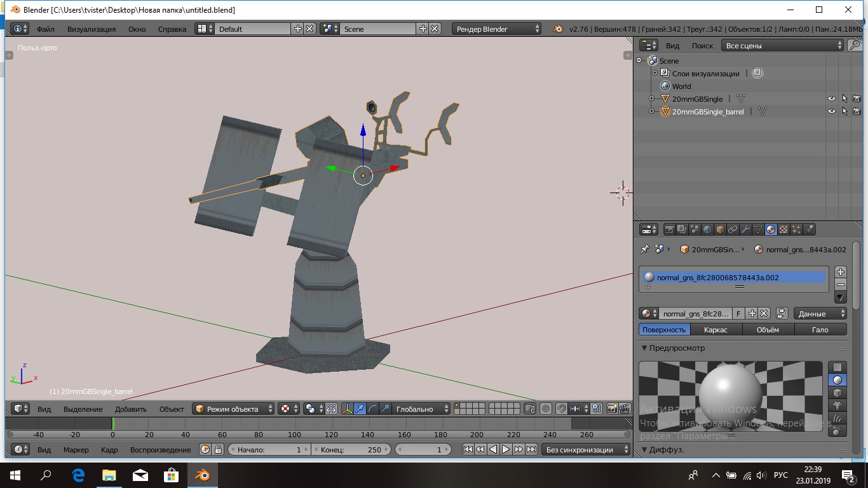
Task: Click the Texture properties checker icon
Action: pos(783,229)
